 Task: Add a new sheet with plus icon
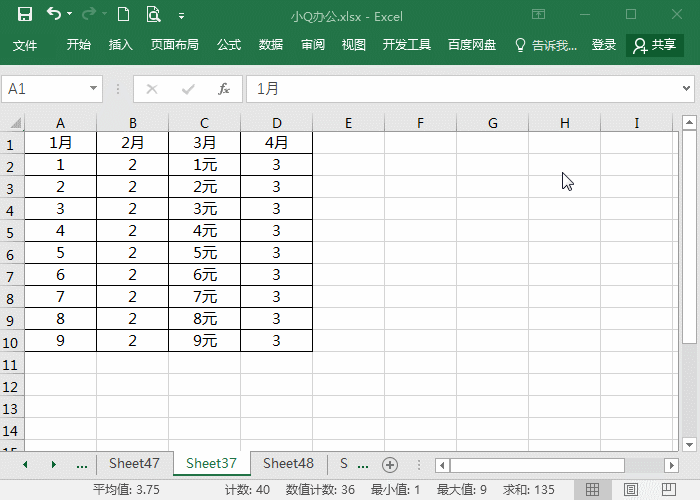point(390,465)
